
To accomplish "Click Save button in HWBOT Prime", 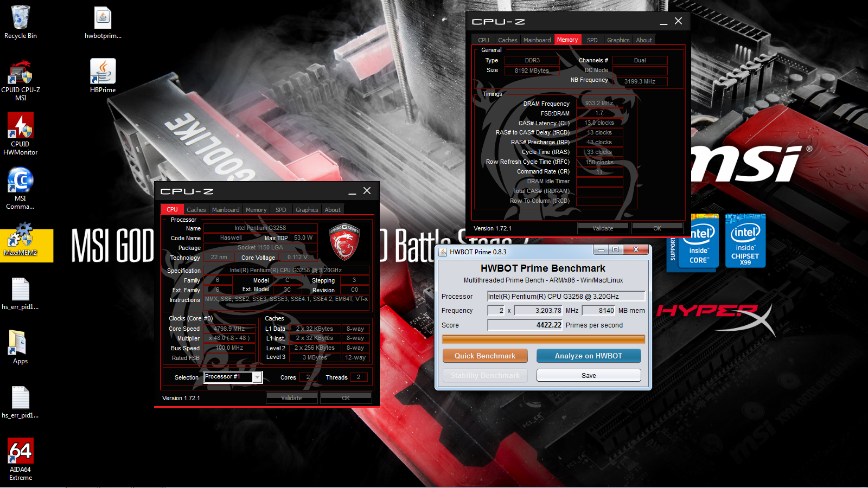I will (589, 375).
